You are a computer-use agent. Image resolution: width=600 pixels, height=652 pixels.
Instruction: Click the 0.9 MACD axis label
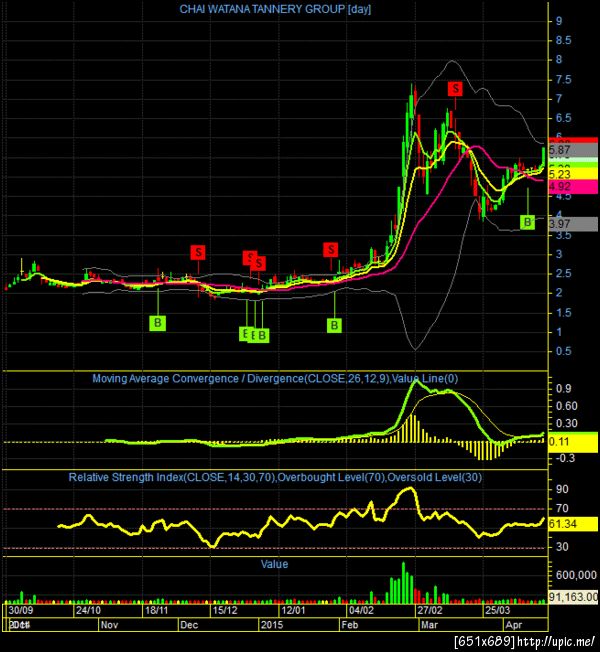click(x=563, y=389)
